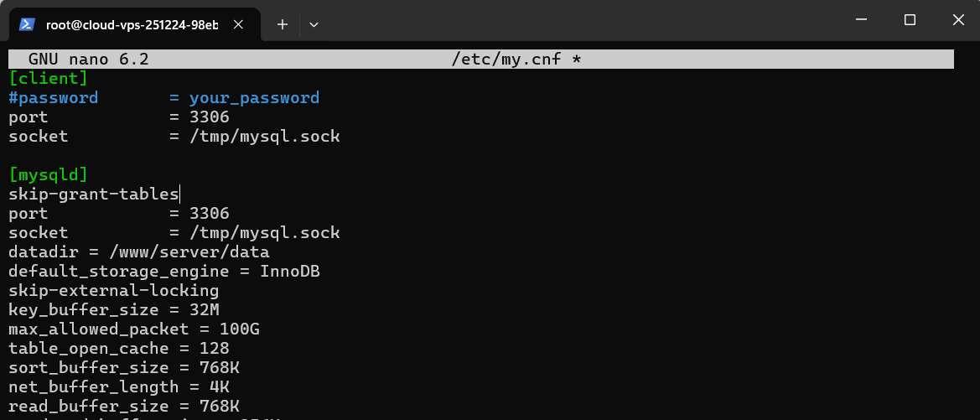
Task: Click the max_allowed_packet = 100G value
Action: [239, 329]
